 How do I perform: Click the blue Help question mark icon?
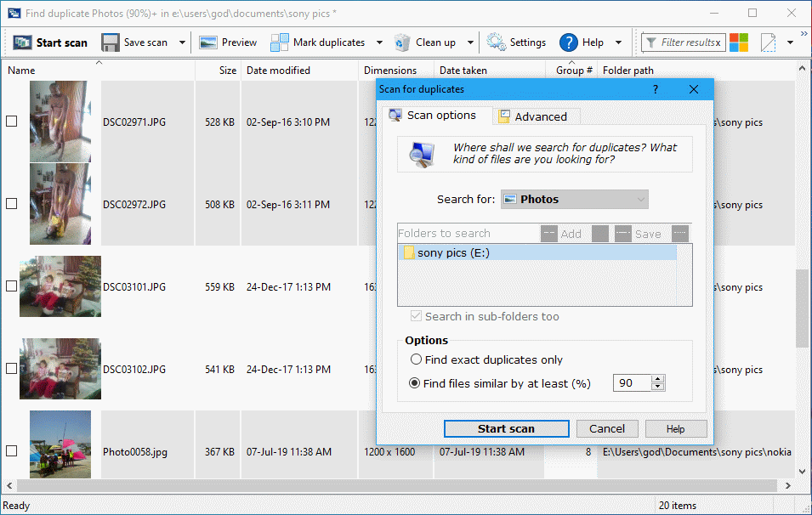click(569, 42)
